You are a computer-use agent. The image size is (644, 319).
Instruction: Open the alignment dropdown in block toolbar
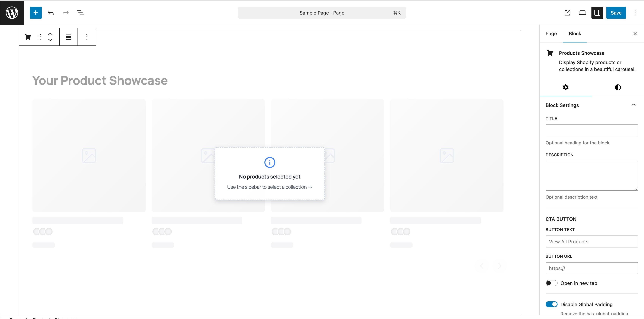click(68, 37)
